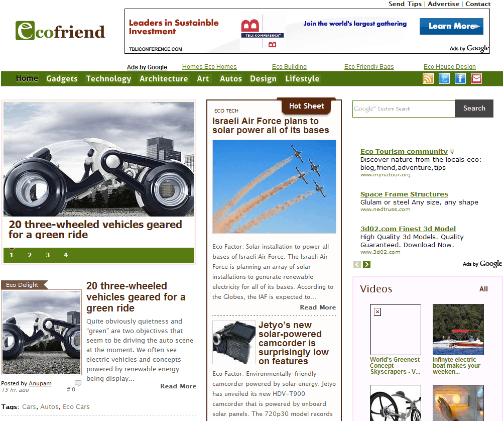Go to next ads arrow
Screen dimensions: 504x421
(367, 264)
